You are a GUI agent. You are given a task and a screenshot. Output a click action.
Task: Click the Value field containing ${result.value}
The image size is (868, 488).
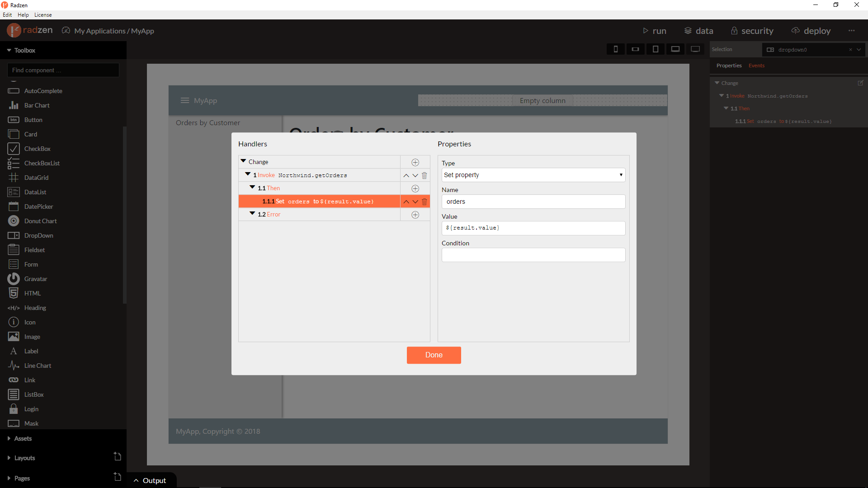click(533, 228)
